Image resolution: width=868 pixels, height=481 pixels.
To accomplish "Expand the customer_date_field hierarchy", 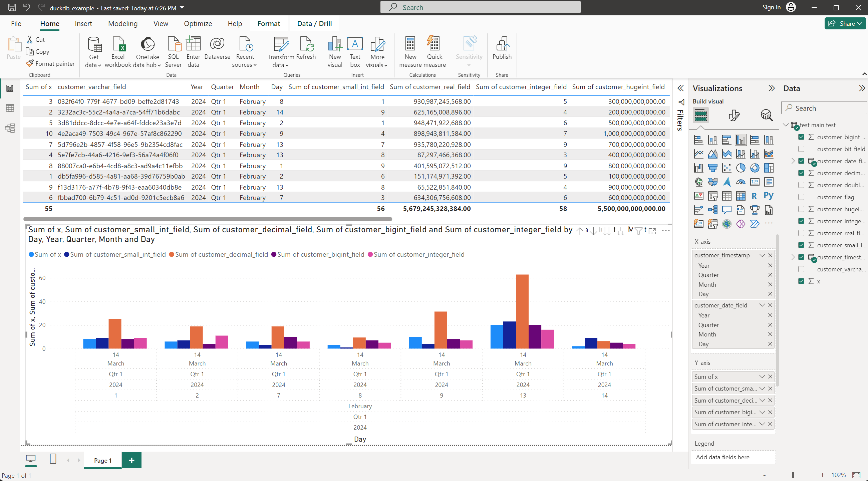I will pyautogui.click(x=793, y=161).
